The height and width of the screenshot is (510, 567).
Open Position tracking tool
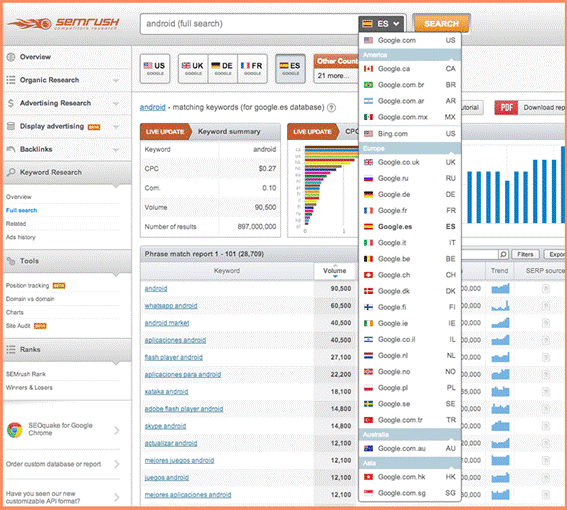[27, 285]
